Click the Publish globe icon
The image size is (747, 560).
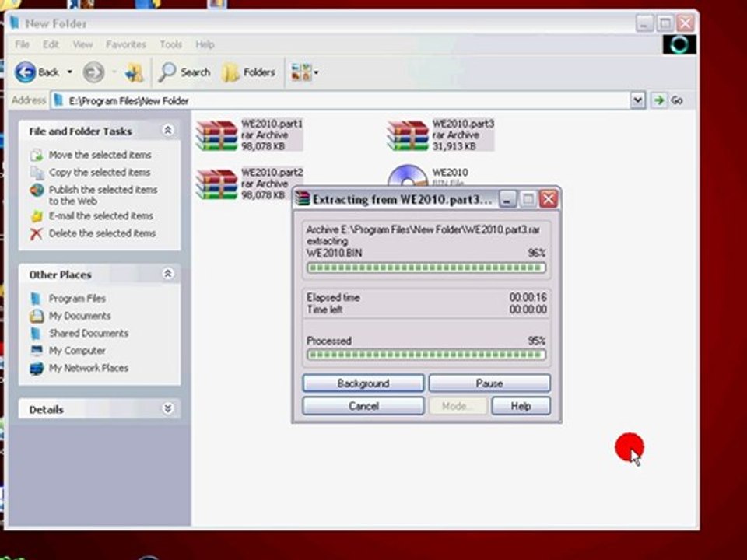tap(37, 191)
